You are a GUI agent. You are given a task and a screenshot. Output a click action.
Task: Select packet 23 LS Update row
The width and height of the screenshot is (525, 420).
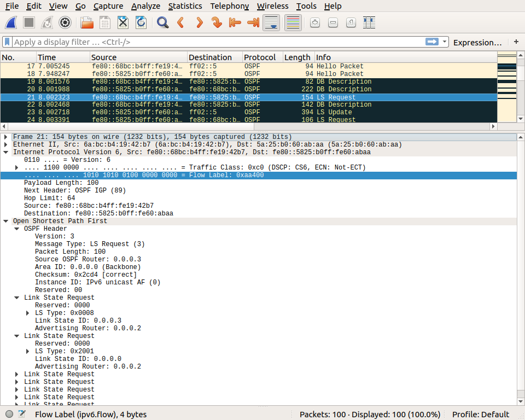click(x=249, y=112)
